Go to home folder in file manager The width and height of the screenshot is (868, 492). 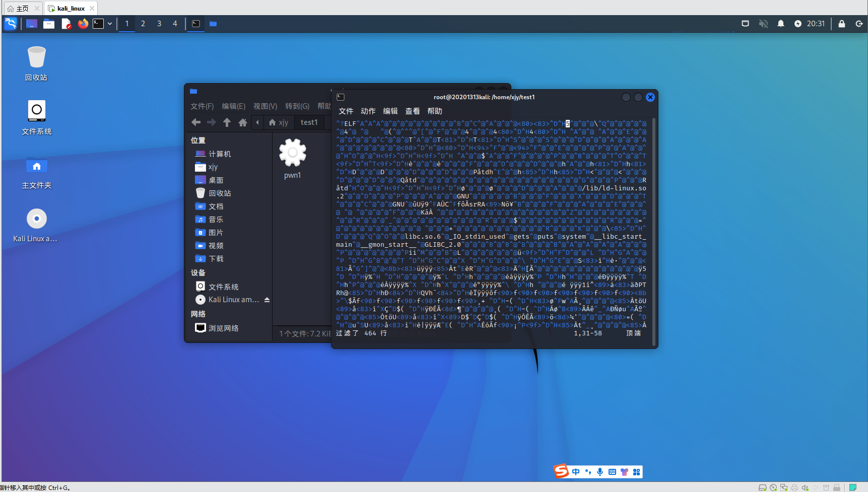[243, 122]
